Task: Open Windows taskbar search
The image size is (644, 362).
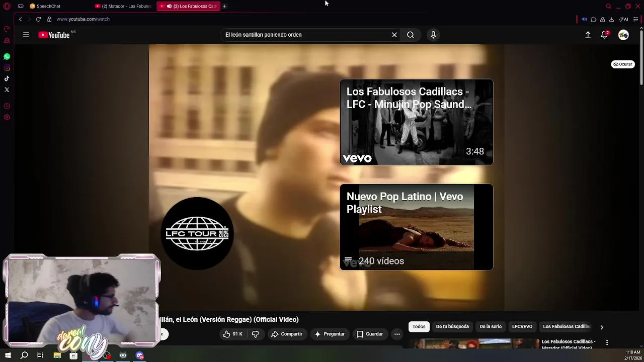Action: pos(24,355)
